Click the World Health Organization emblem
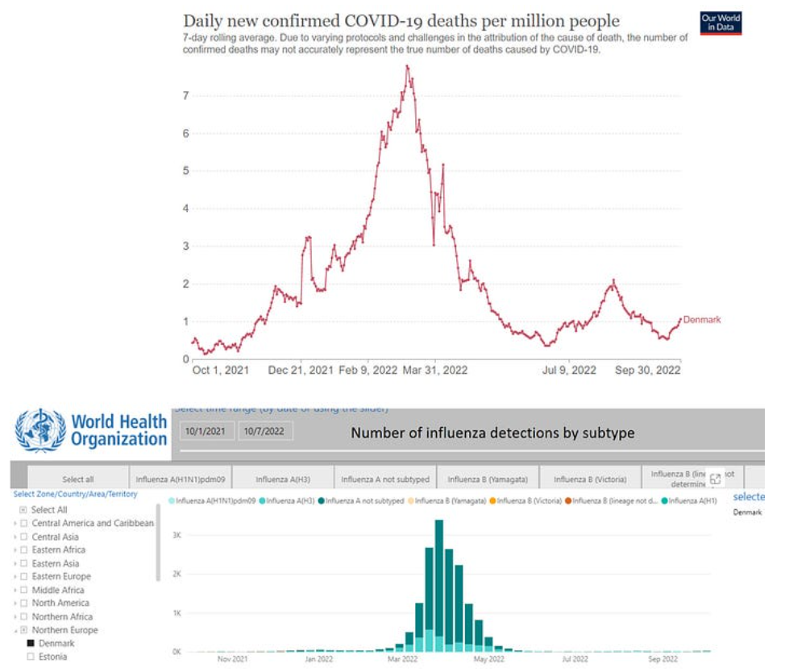The image size is (785, 672). click(40, 430)
